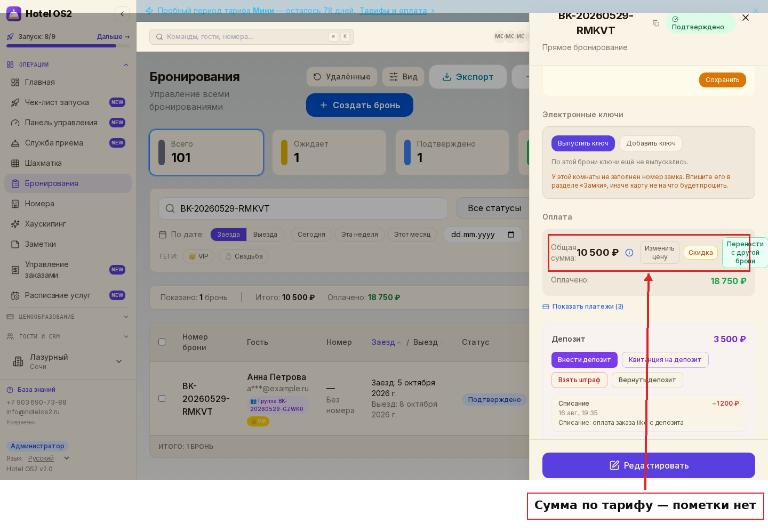Click the Создать бронь button
This screenshot has height=532, width=768.
coord(359,105)
